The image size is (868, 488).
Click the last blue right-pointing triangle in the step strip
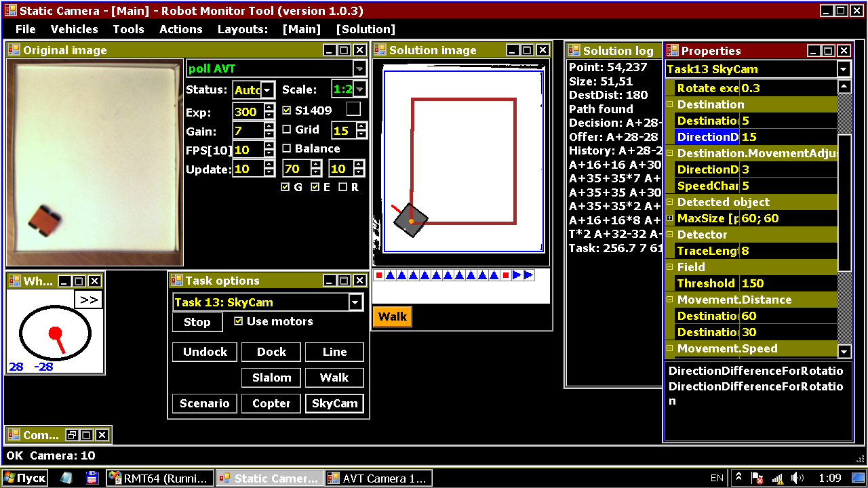coord(528,275)
